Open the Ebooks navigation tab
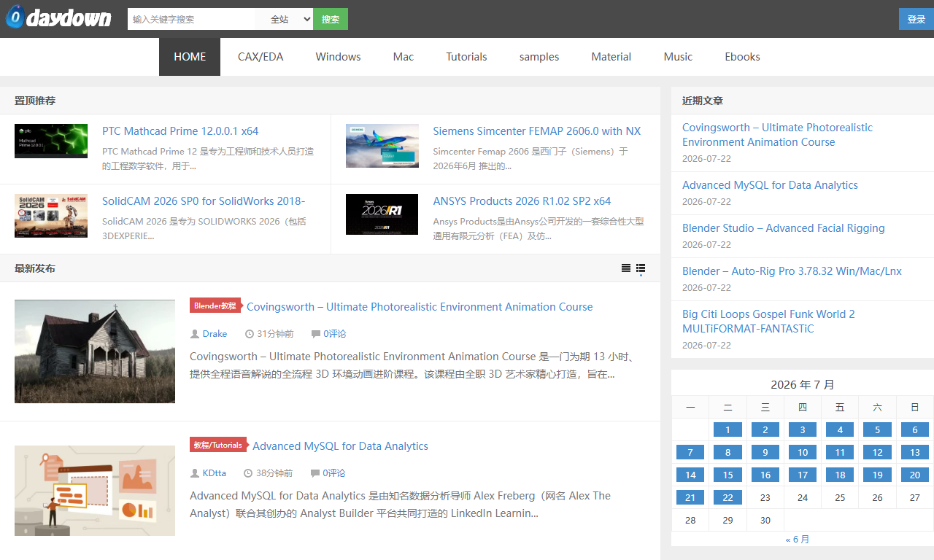 tap(742, 57)
